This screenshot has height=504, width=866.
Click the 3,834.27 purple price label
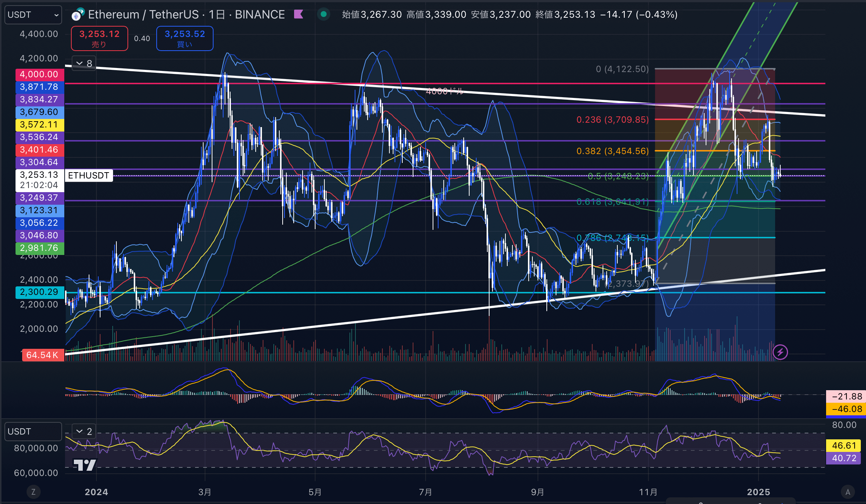coord(40,99)
